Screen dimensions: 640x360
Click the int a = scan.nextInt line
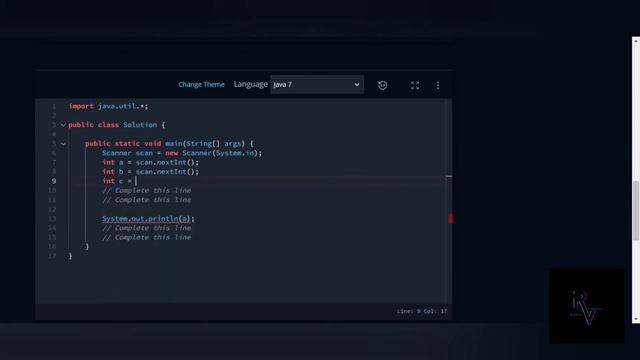tap(150, 162)
